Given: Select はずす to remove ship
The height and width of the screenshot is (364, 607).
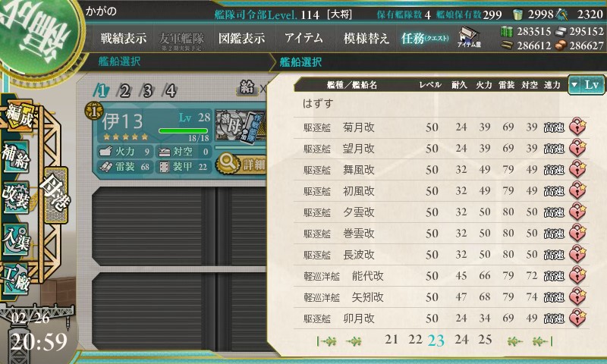Looking at the screenshot, I should [318, 104].
